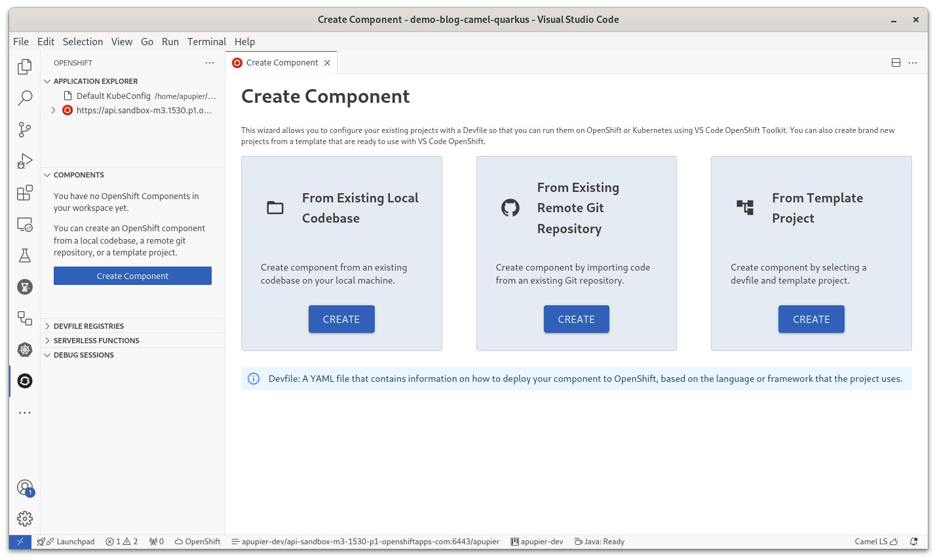937x560 pixels.
Task: Open the Explorer view in the activity bar
Action: (24, 66)
